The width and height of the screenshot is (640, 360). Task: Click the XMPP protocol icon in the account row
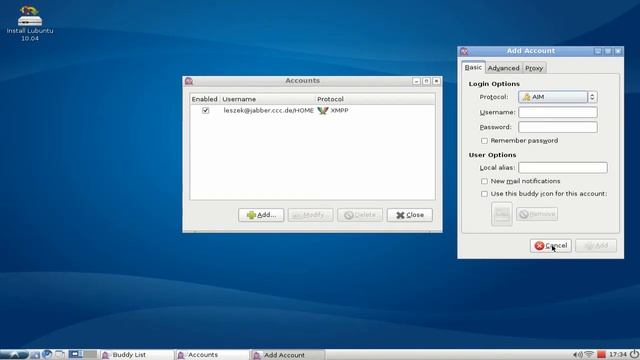coord(322,111)
